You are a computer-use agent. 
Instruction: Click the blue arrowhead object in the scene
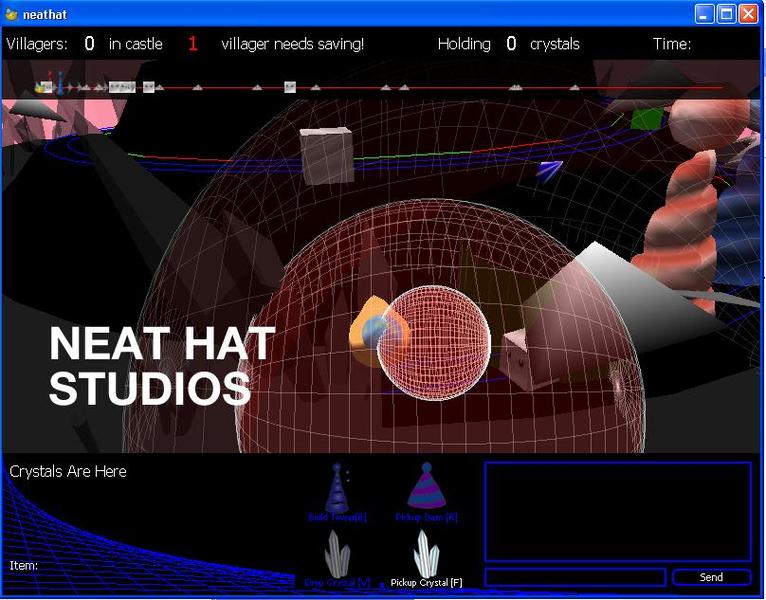click(x=550, y=169)
